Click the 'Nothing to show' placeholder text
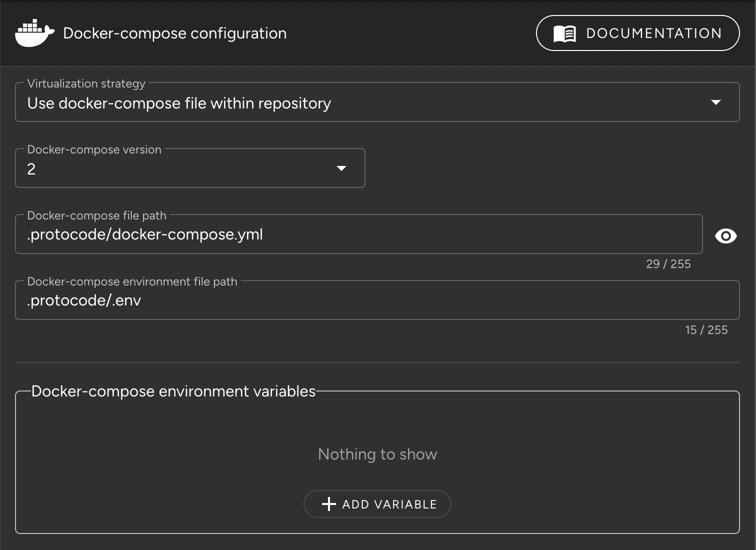Image resolution: width=756 pixels, height=550 pixels. tap(377, 454)
